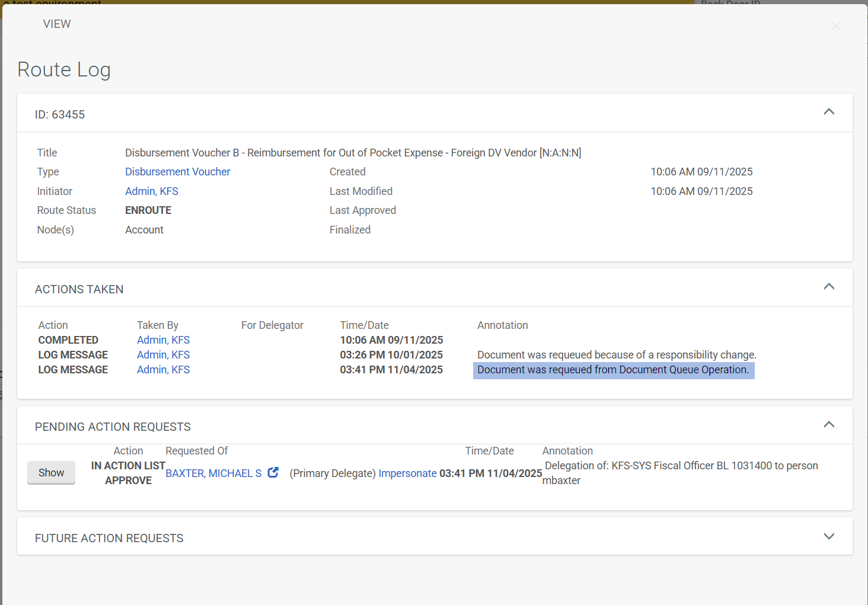Screen dimensions: 868x605
Task: Expand the Future Action Requests chevron
Action: click(829, 536)
